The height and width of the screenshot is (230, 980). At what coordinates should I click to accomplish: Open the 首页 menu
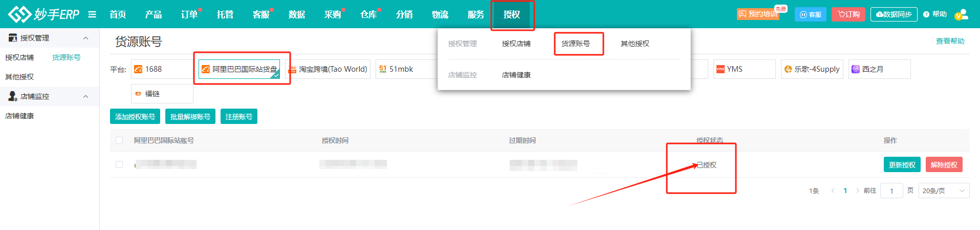point(118,14)
